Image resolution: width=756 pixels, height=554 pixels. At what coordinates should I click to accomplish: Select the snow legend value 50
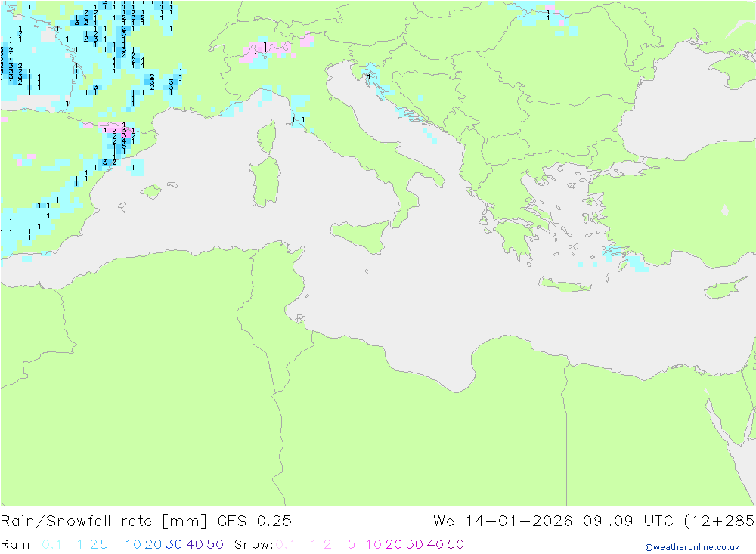tap(456, 544)
